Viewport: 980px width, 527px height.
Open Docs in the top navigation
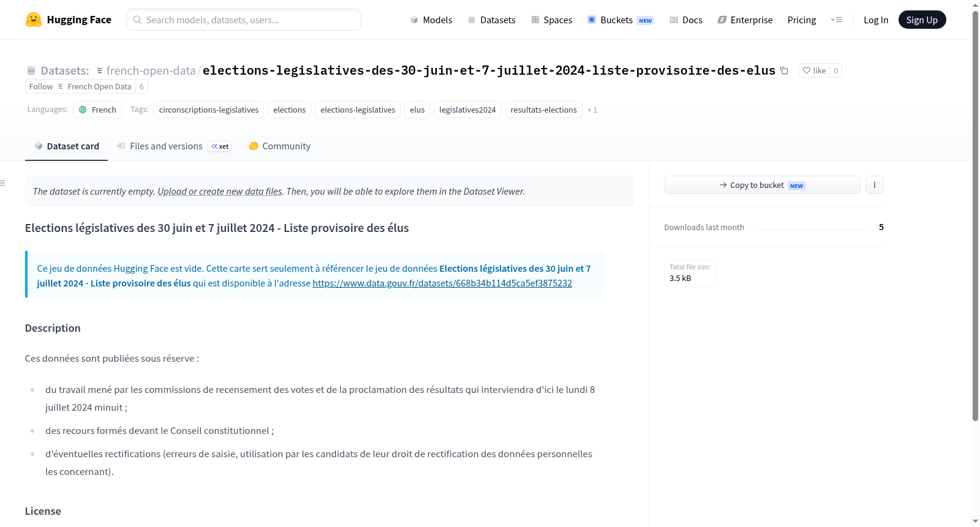click(x=686, y=20)
